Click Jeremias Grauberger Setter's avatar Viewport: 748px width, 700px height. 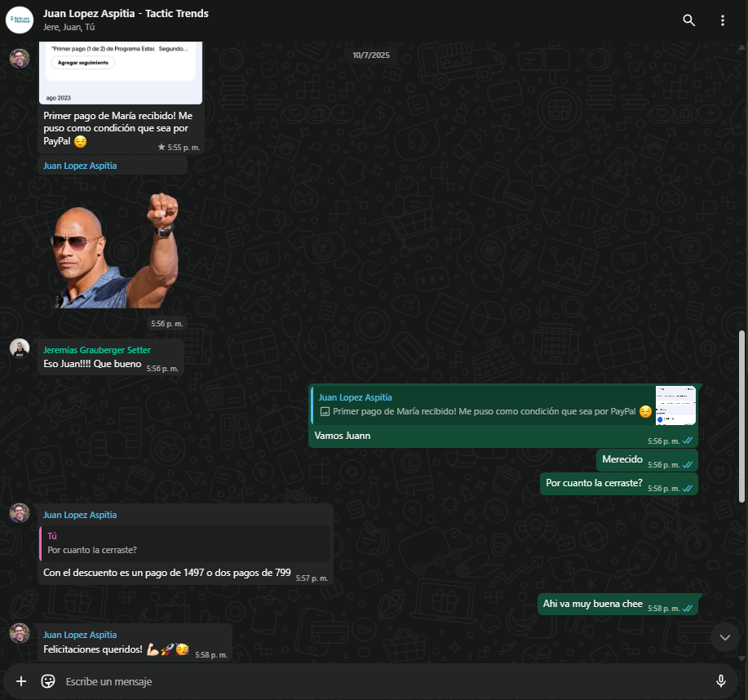20,348
